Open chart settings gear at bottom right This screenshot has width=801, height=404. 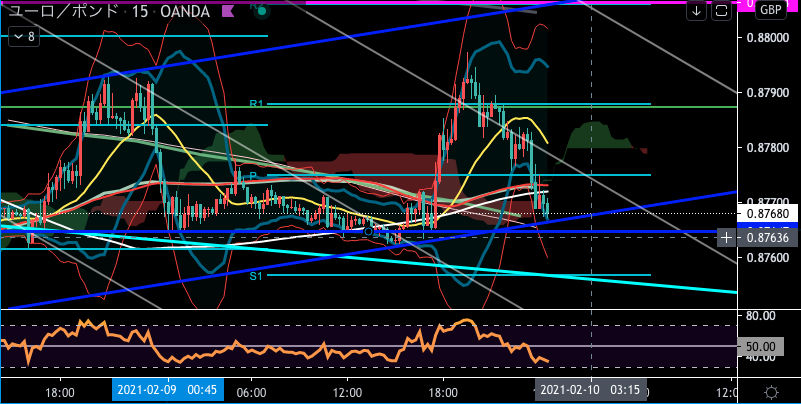(771, 390)
